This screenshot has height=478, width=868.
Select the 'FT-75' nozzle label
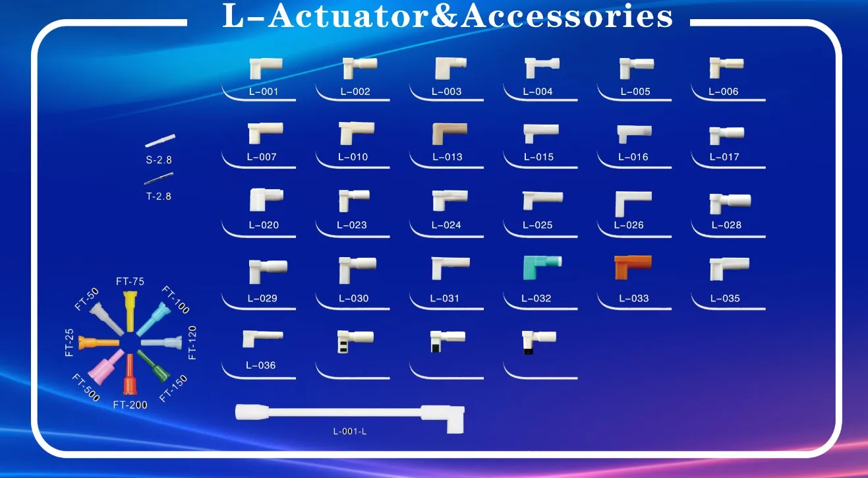(130, 282)
